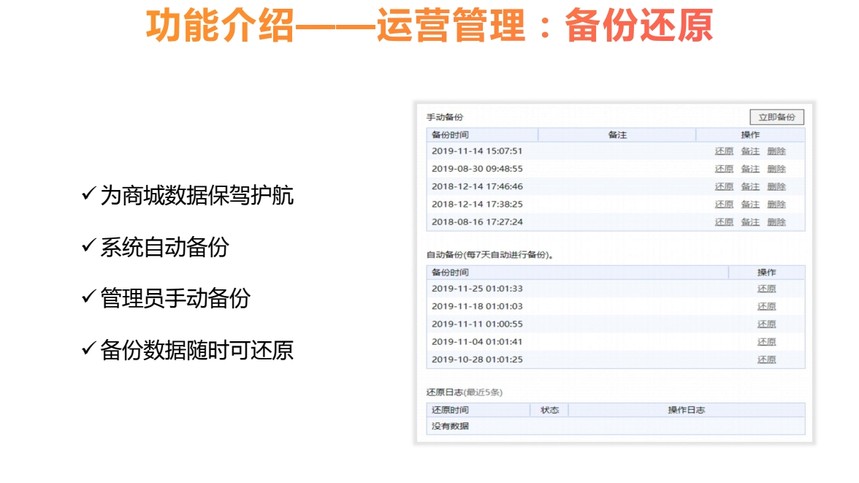Restore the 2018-08-16 17:27:24 backup
Viewport: 859px width, 483px height.
(x=724, y=222)
